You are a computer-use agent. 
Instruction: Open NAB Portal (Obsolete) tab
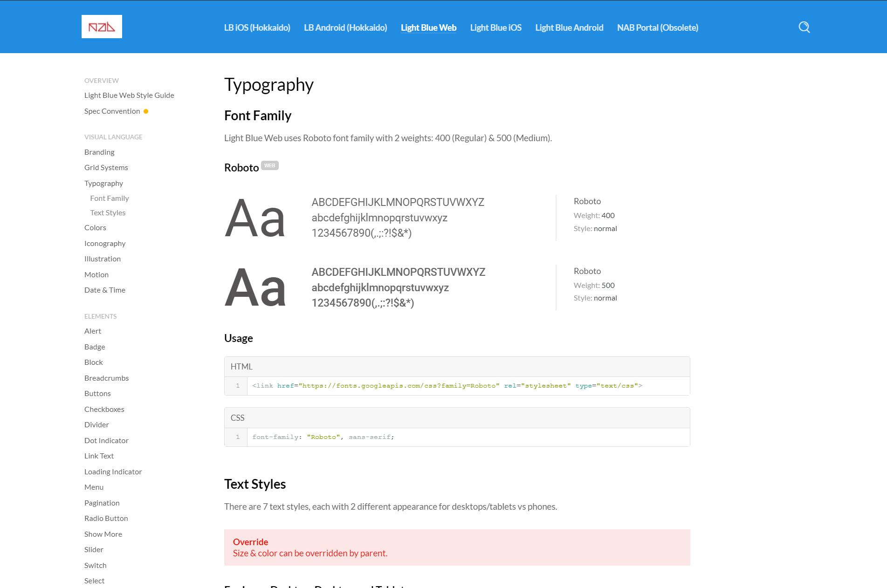[x=657, y=27]
